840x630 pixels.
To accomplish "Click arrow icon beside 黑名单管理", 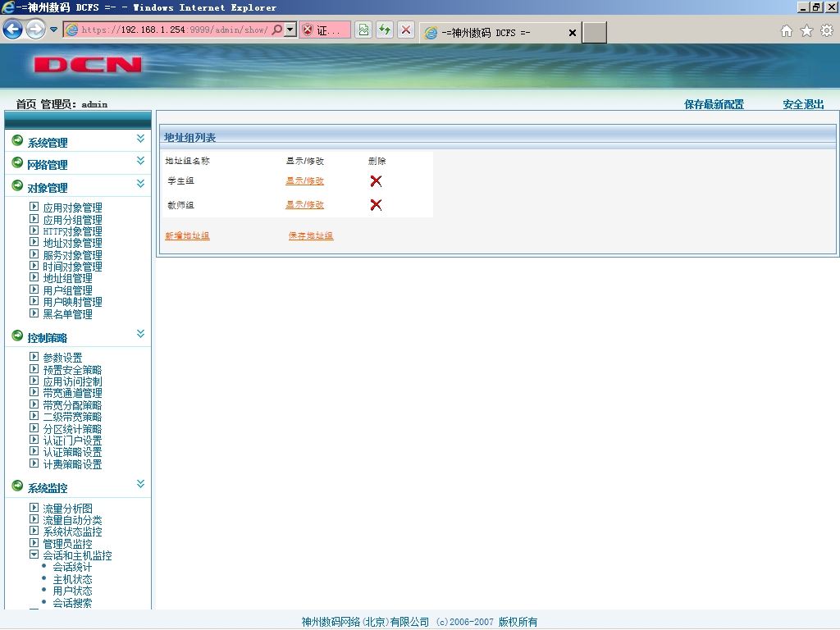I will (34, 313).
